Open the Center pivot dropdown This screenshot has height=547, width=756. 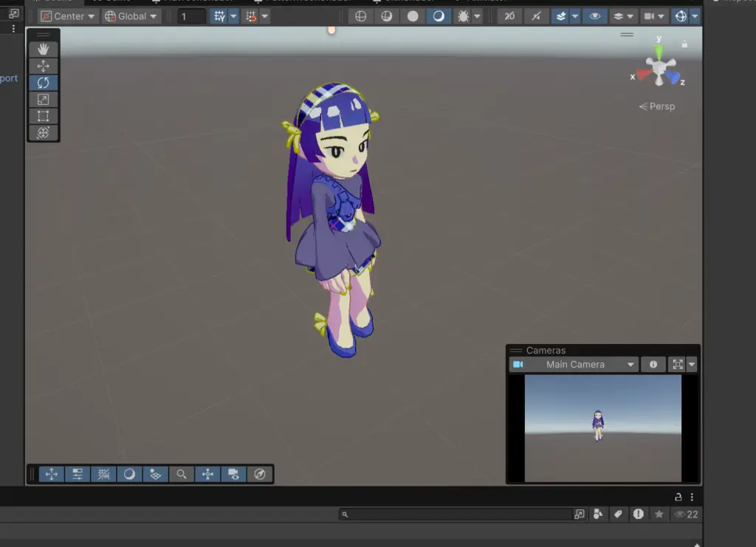coord(67,16)
